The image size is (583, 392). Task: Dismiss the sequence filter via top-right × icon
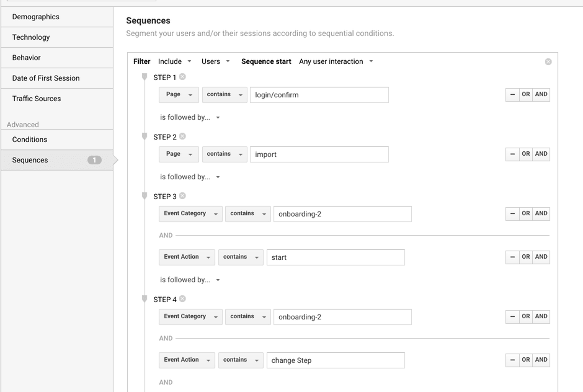(548, 61)
